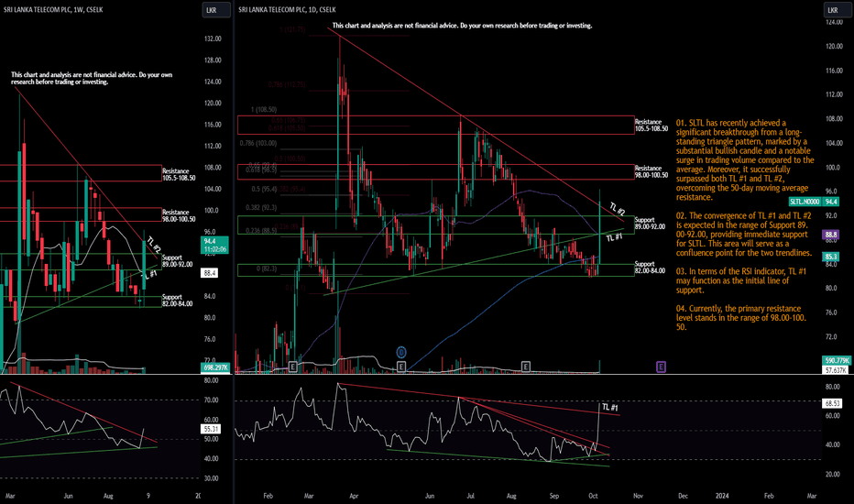Click the 85.3 moving average price label
This screenshot has width=854, height=504.
coord(830,257)
